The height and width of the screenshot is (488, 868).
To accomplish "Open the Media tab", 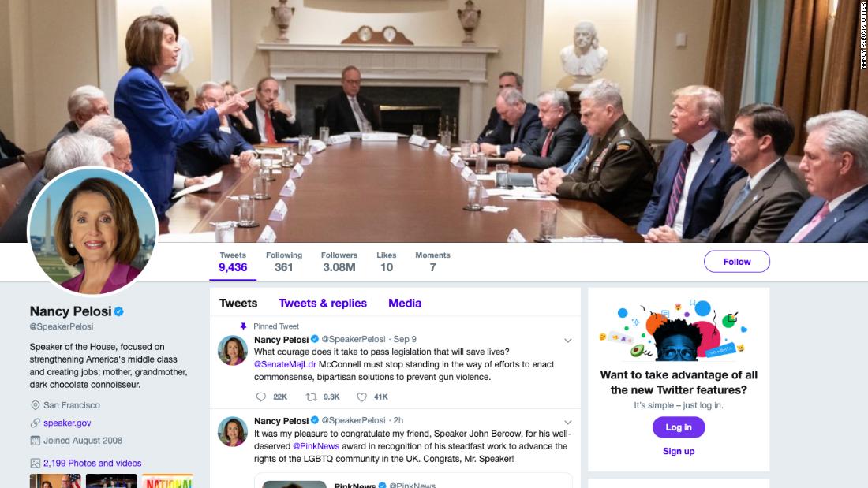I will pos(405,304).
